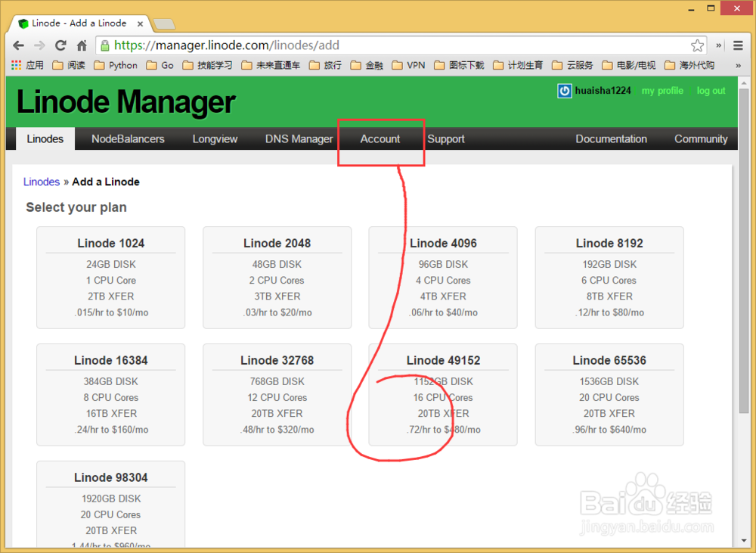Expand bookmarks bar overflow chevron
756x553 pixels.
coord(738,65)
